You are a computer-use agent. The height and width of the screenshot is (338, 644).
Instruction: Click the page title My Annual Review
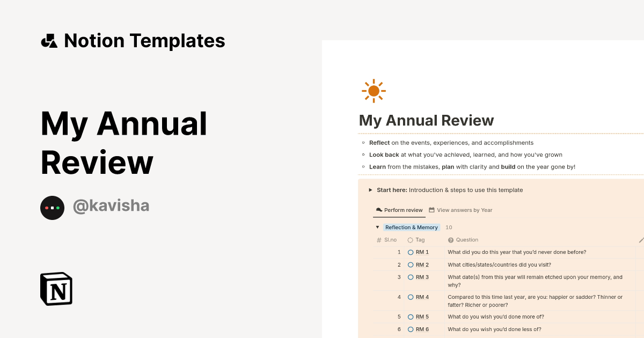pyautogui.click(x=426, y=120)
